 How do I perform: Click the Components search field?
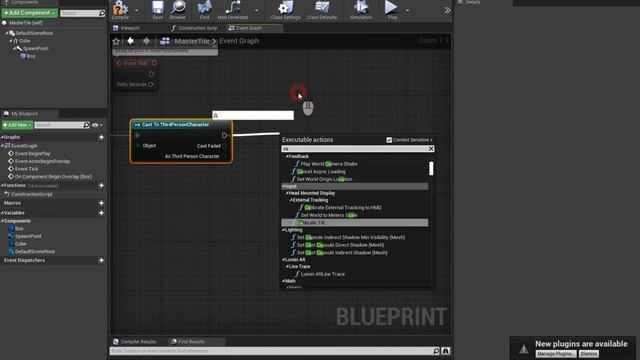click(83, 13)
